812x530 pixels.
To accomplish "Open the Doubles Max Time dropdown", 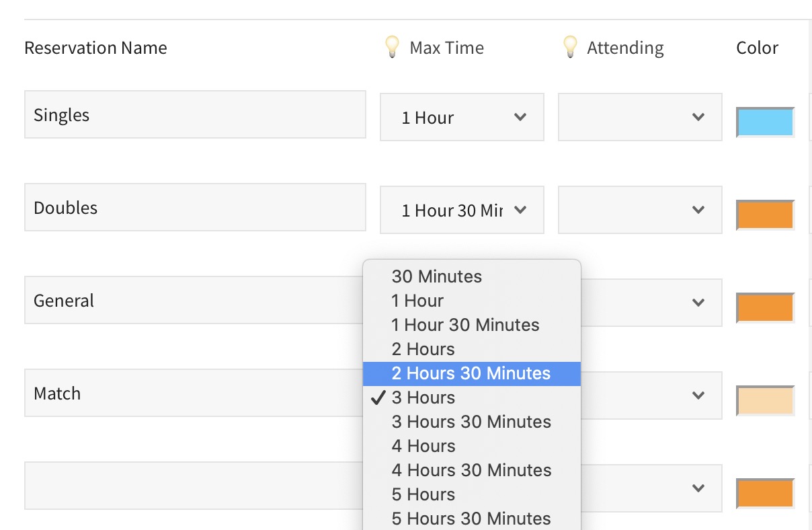I will coord(462,210).
